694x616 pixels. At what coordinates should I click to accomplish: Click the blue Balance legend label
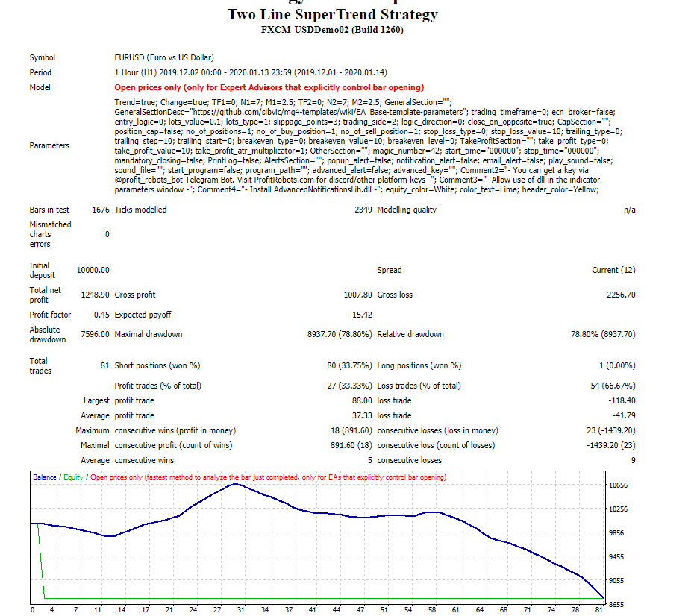[45, 477]
